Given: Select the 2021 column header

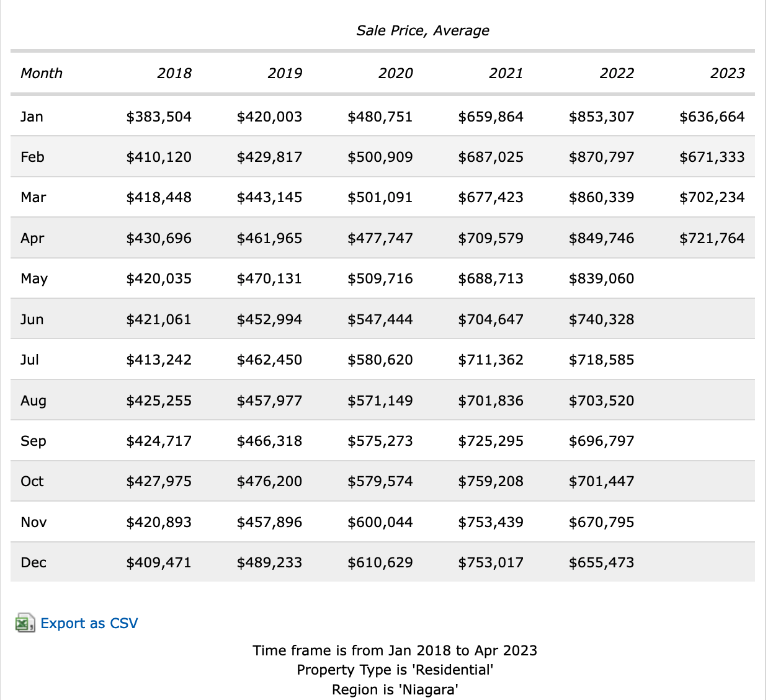Looking at the screenshot, I should (x=506, y=73).
